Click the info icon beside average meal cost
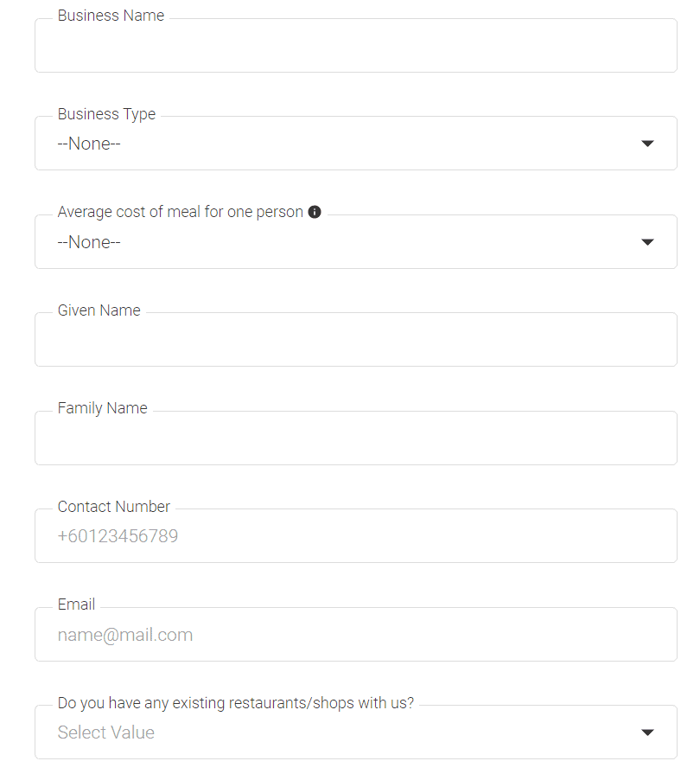 click(x=315, y=212)
